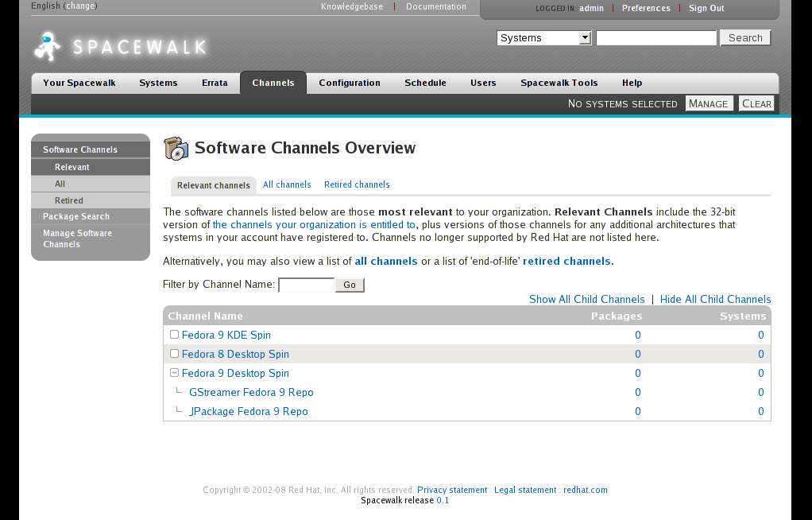812x520 pixels.
Task: Click Fedora 8 Desktop Spin packages count
Action: click(x=638, y=354)
